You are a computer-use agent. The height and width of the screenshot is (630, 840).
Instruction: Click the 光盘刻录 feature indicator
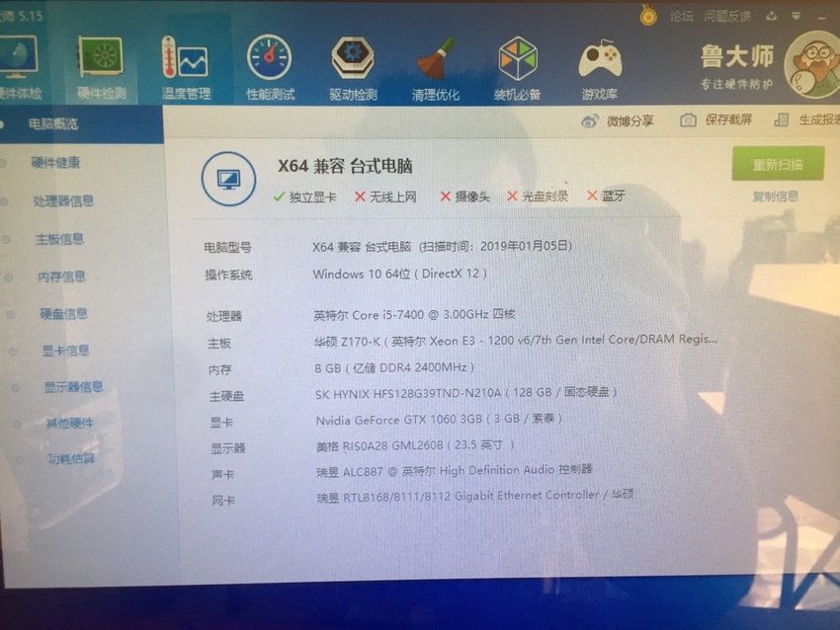click(538, 197)
